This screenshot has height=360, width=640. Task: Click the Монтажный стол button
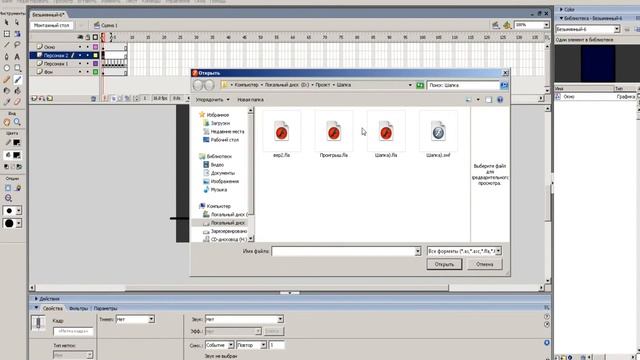click(51, 25)
